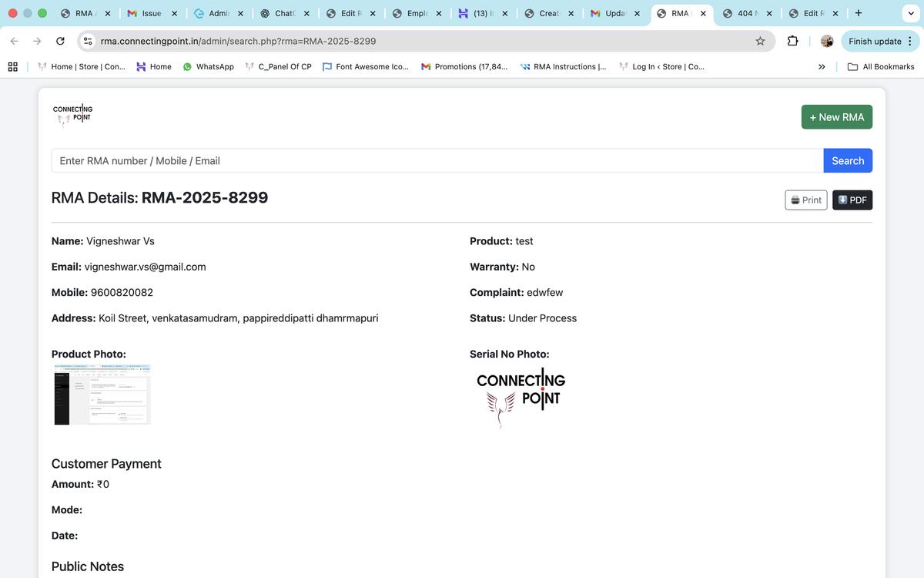Open the browser extensions puzzle icon
The image size is (924, 578).
click(x=792, y=41)
